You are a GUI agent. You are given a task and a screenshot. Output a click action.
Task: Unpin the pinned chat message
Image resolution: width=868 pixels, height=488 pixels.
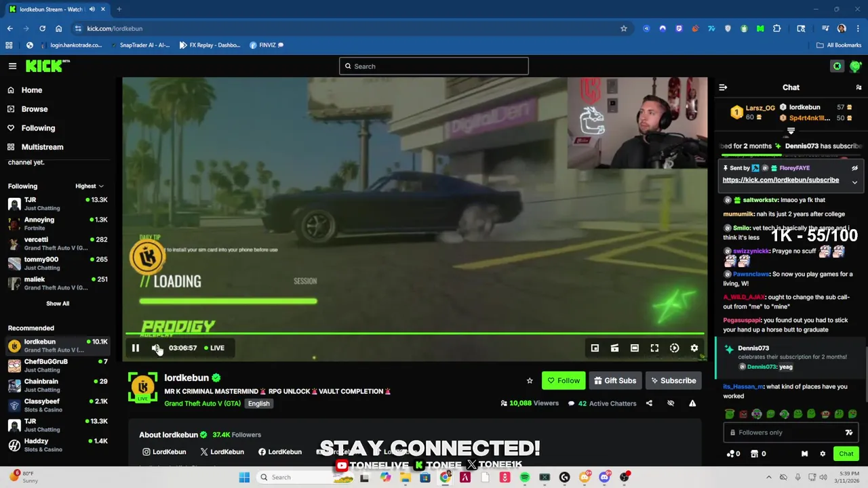[x=854, y=168]
